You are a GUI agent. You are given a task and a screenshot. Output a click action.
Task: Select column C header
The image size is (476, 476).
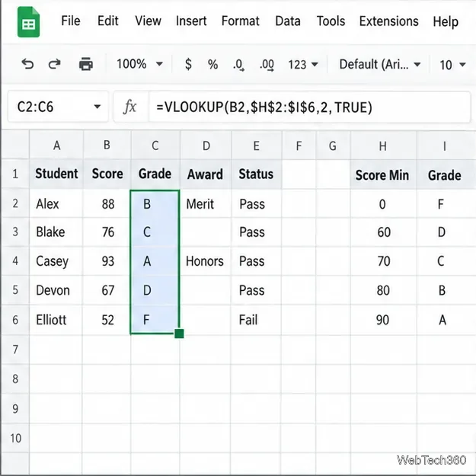[x=155, y=145]
